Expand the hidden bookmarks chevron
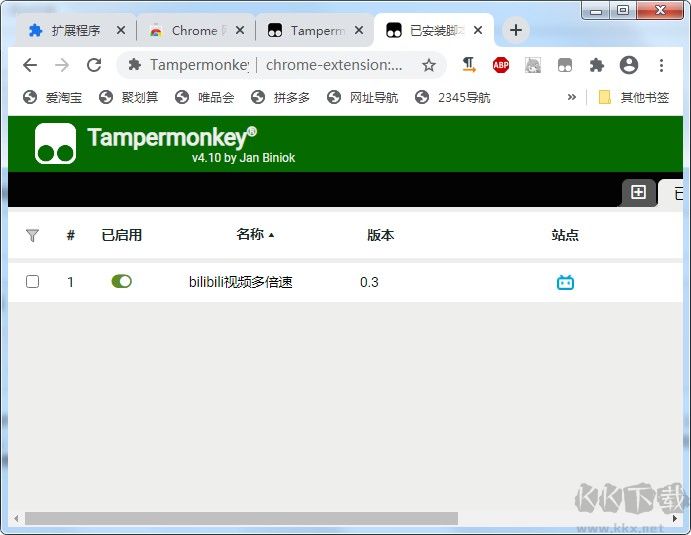691x535 pixels. [572, 97]
